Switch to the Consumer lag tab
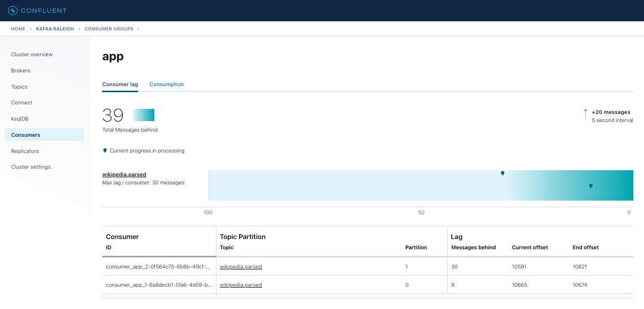Viewport: 644px width, 309px height. pos(120,84)
